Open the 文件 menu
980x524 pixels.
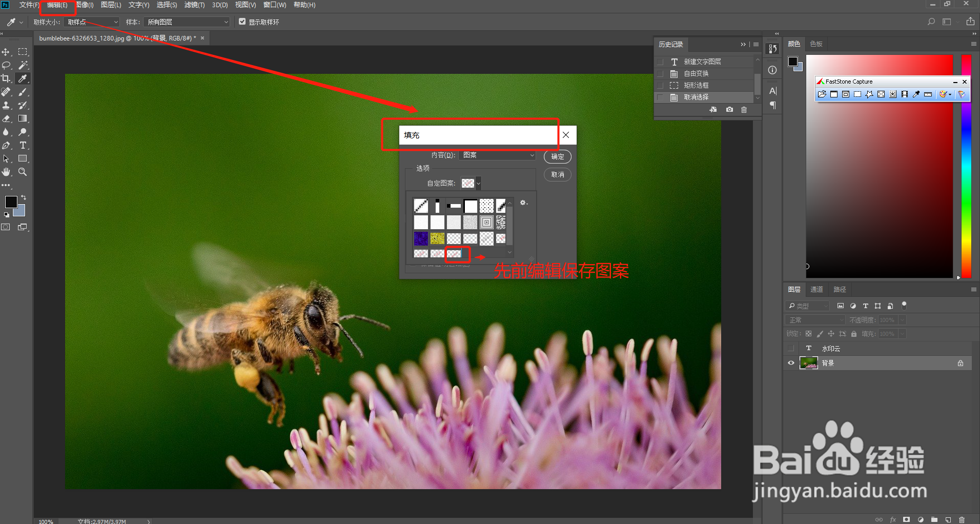point(29,5)
